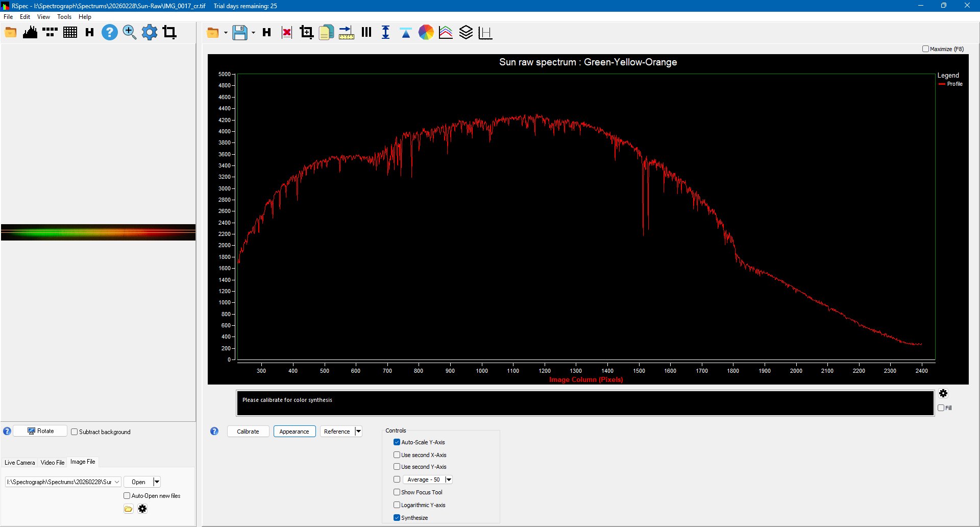Click the histogram icon in left toolbar
This screenshot has height=527, width=980.
pyautogui.click(x=30, y=33)
